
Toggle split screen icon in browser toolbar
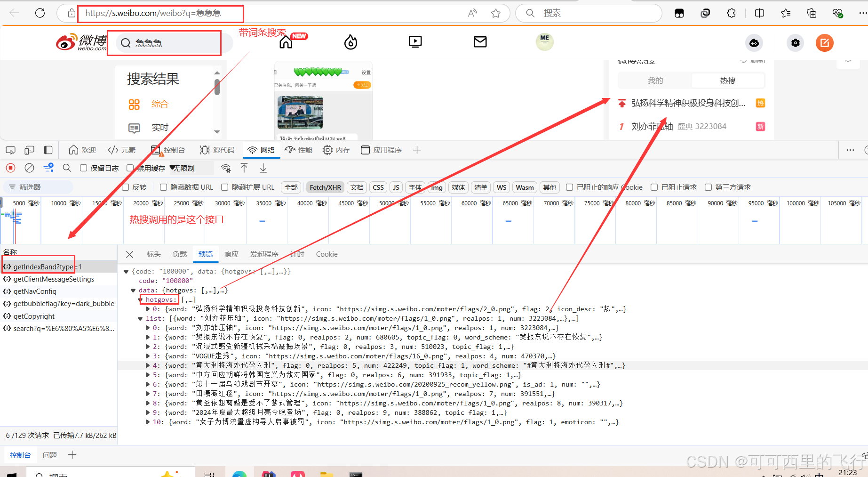click(x=759, y=13)
